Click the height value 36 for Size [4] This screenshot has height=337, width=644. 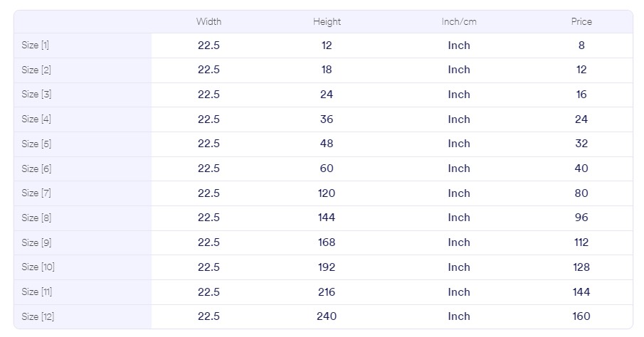click(x=327, y=119)
